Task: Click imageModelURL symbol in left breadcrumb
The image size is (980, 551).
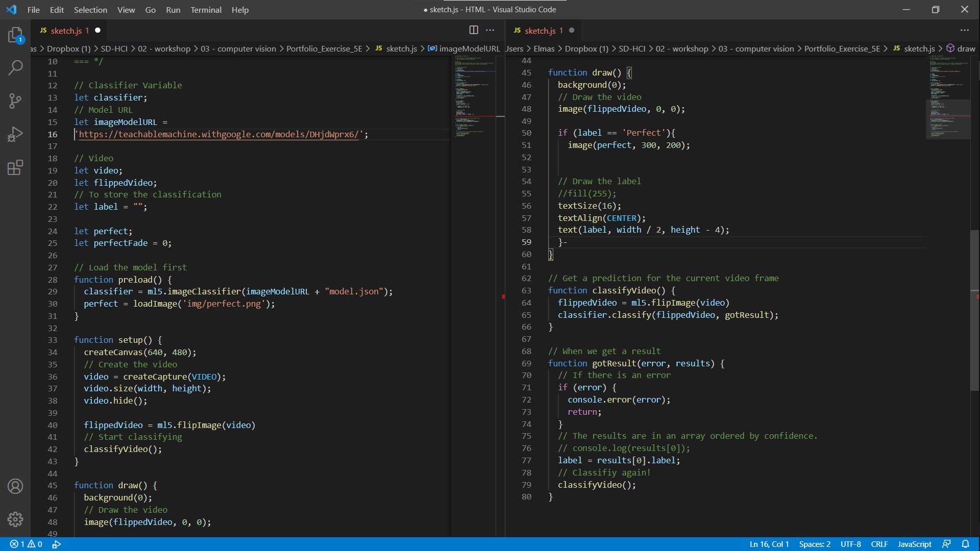Action: click(464, 49)
